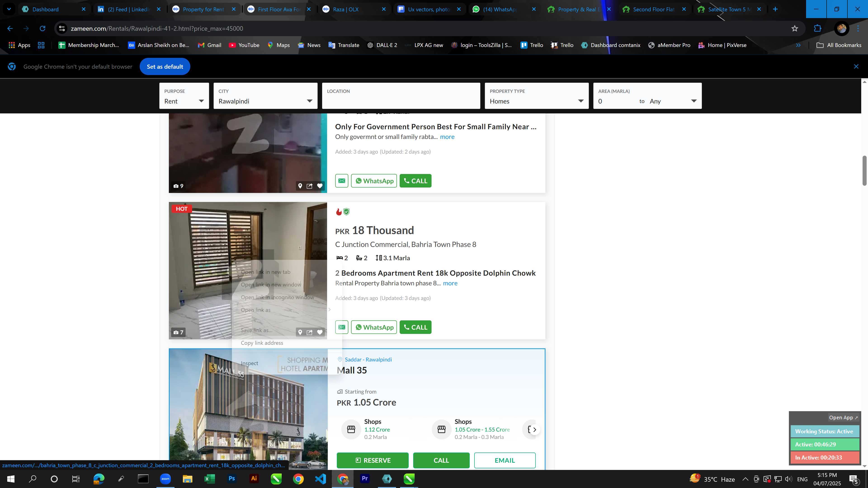
Task: Open Chrome three-dot menu
Action: [858, 29]
